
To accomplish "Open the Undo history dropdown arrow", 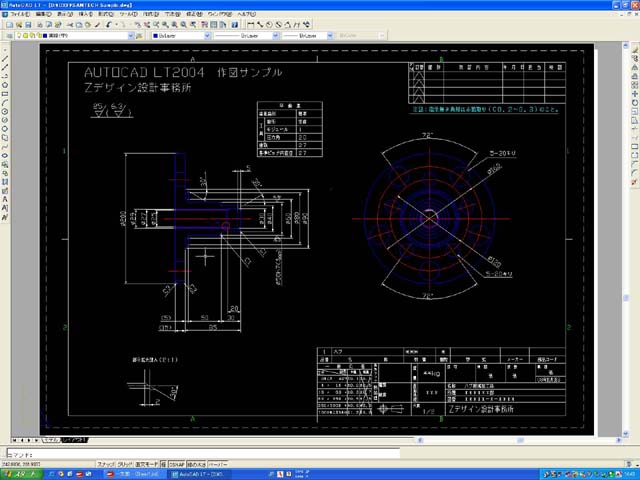I will [x=116, y=25].
